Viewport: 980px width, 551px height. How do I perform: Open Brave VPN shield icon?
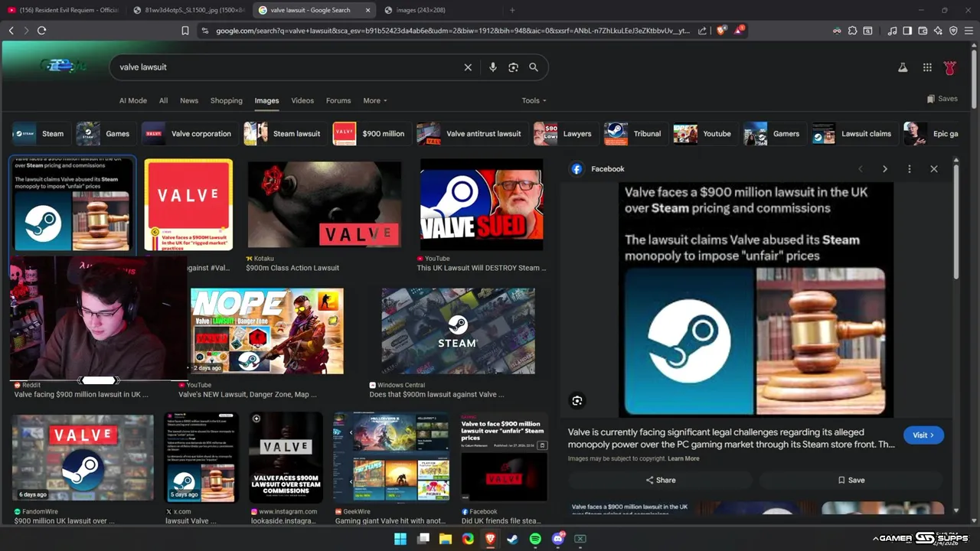[953, 31]
